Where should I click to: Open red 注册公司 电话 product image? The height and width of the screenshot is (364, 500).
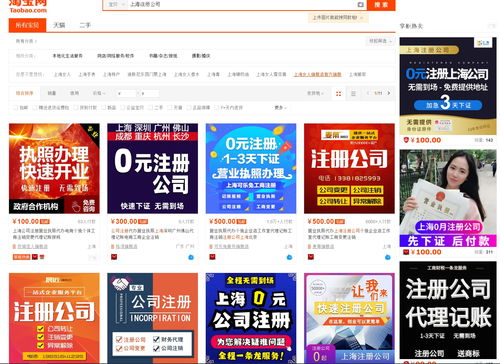tap(349, 168)
